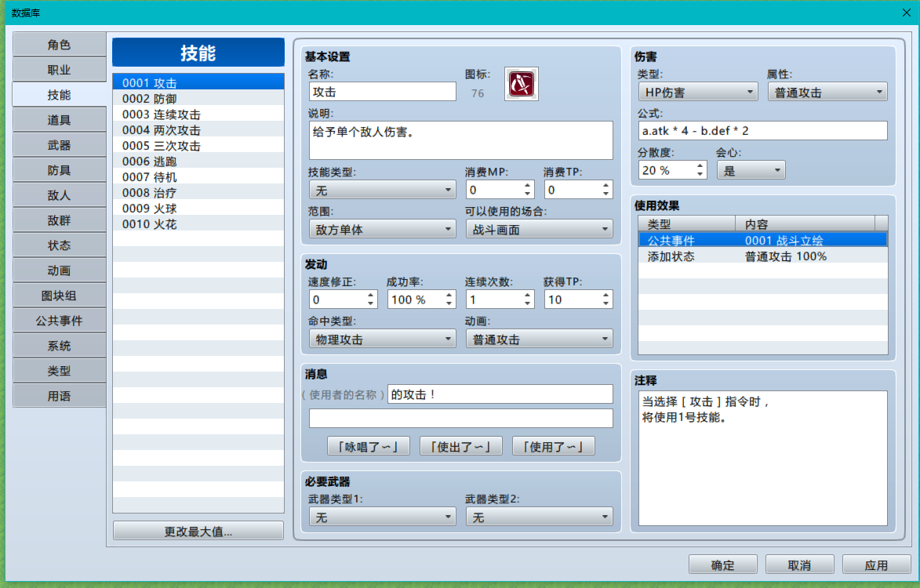Go to the 公共事件 tab
The image size is (920, 588).
pyautogui.click(x=60, y=321)
